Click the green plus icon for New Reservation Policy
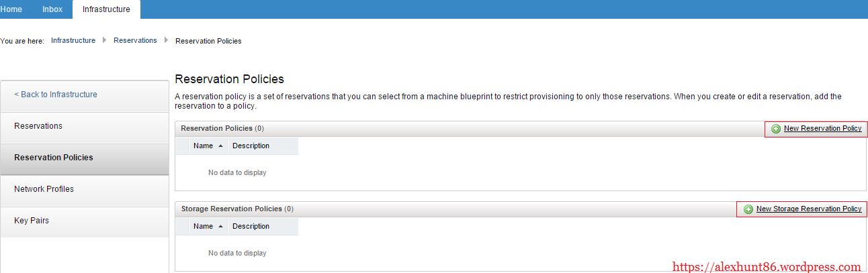 [776, 129]
